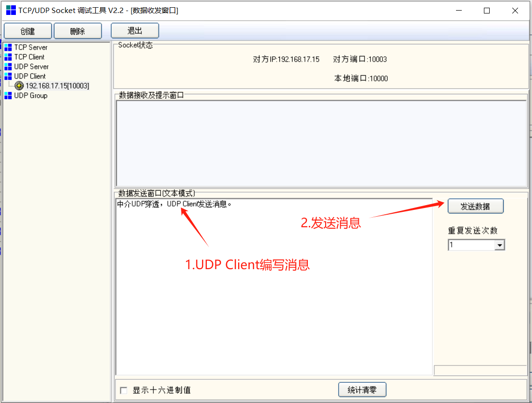
Task: Open the 重复发送次数 dropdown arrow
Action: [500, 246]
